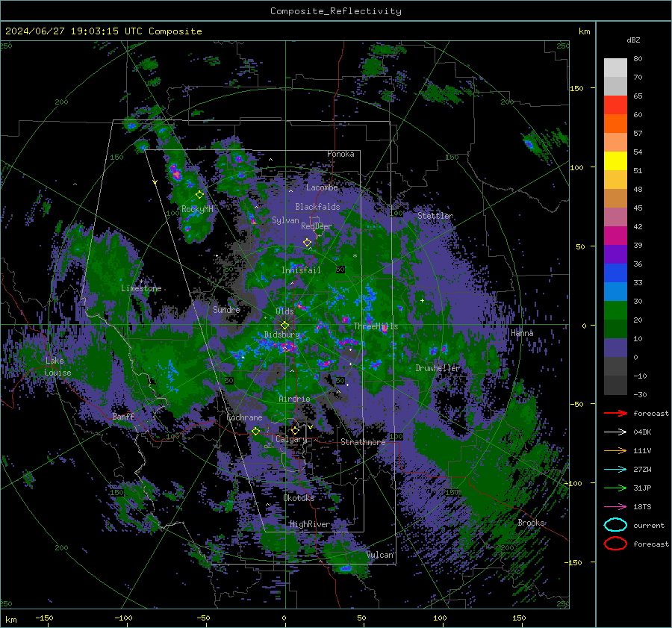Screen dimensions: 672x628
Task: Click the cyan 'current' ellipse legend icon
Action: point(615,525)
